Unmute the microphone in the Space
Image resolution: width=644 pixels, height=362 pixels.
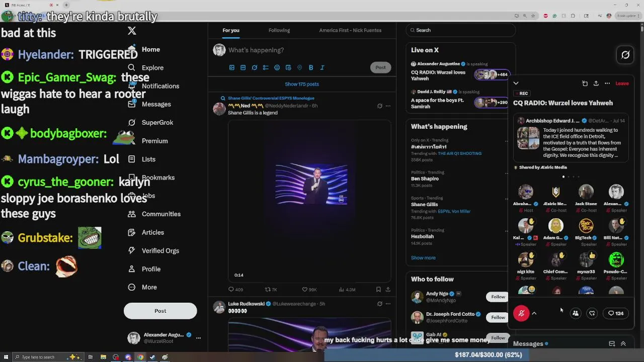pyautogui.click(x=521, y=313)
